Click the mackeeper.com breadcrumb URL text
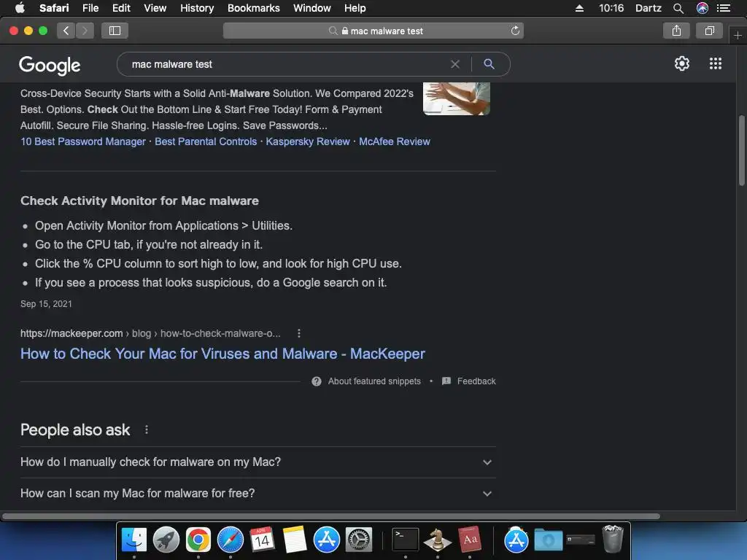The height and width of the screenshot is (560, 747). 150,333
